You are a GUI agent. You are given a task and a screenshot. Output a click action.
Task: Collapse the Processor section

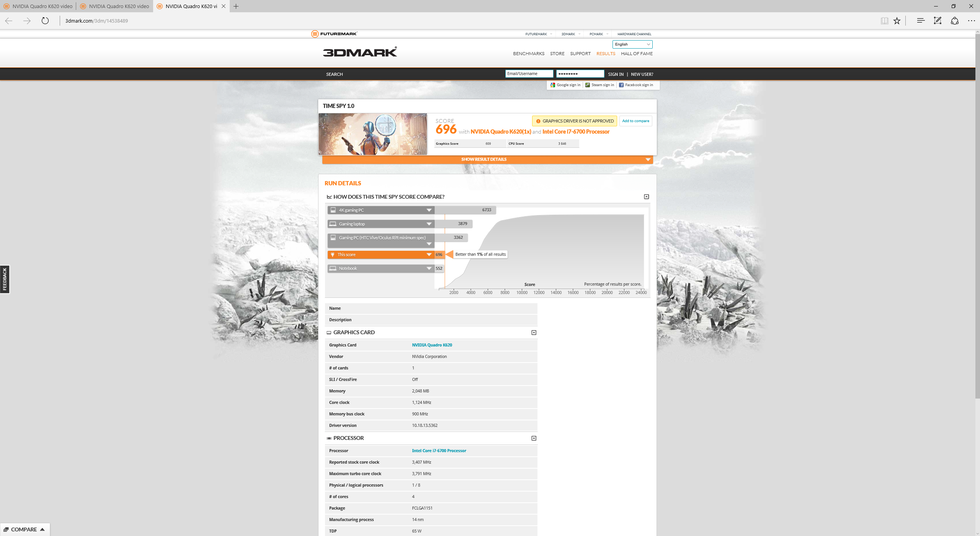534,438
